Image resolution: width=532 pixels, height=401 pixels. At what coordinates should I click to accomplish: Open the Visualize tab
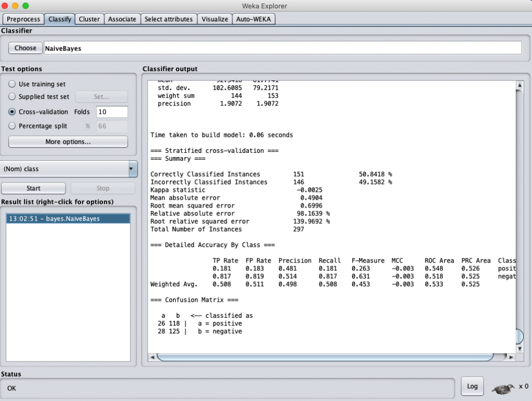215,19
